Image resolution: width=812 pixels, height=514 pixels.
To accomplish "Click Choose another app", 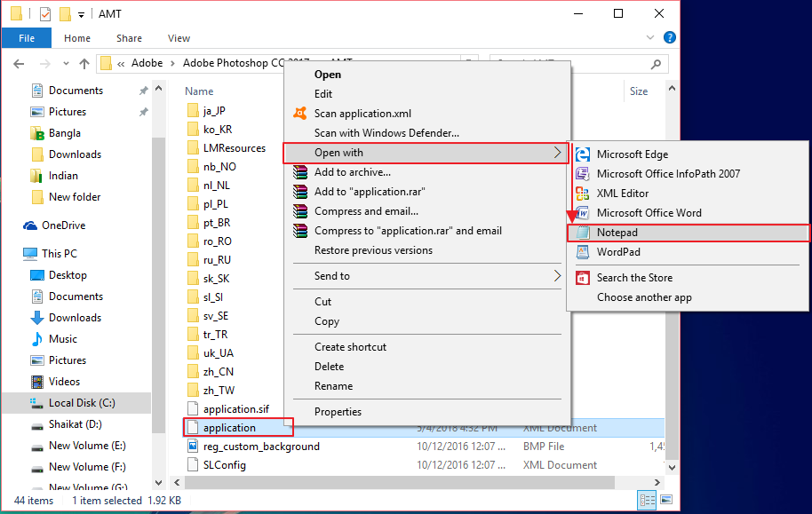I will (x=644, y=297).
